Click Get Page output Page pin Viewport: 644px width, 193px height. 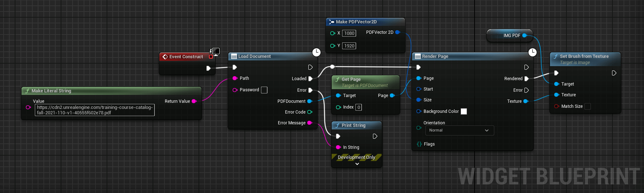click(x=392, y=96)
